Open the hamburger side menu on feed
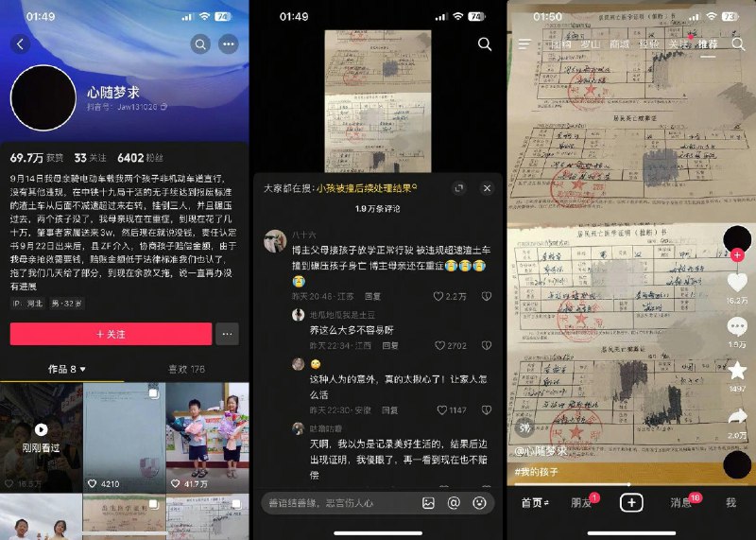 (x=524, y=44)
